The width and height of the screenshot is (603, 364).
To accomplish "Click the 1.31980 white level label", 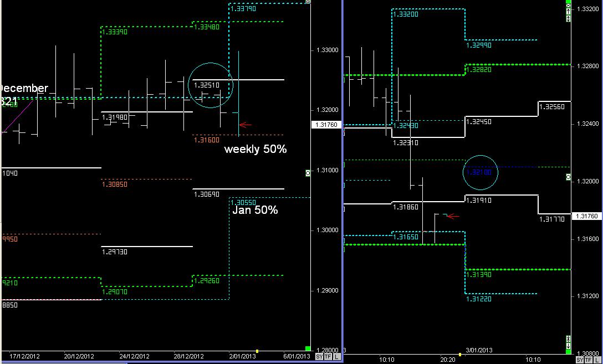I will 115,117.
